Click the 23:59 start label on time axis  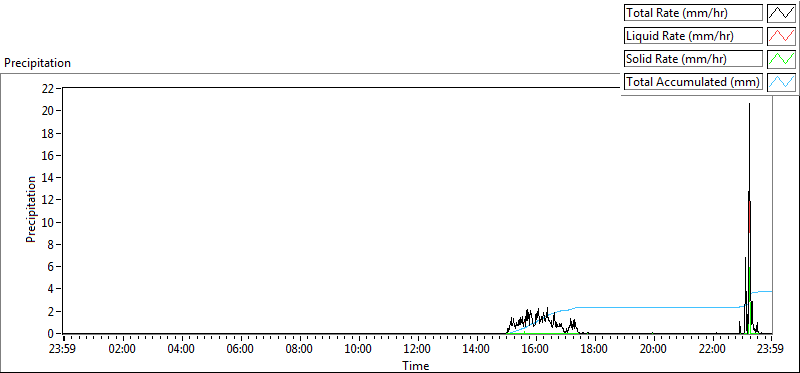click(63, 350)
